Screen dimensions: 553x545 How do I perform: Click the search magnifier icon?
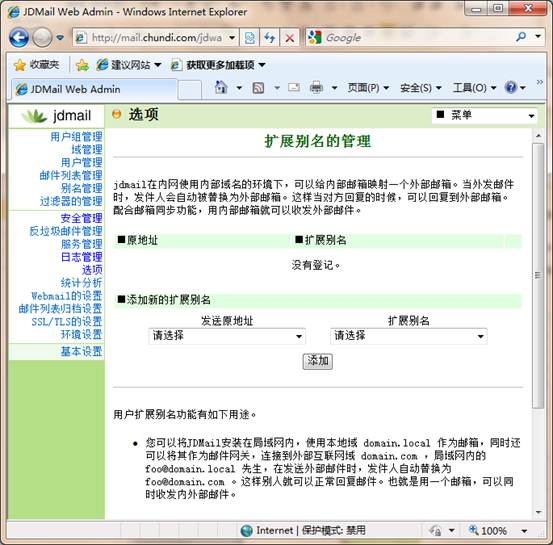(521, 37)
